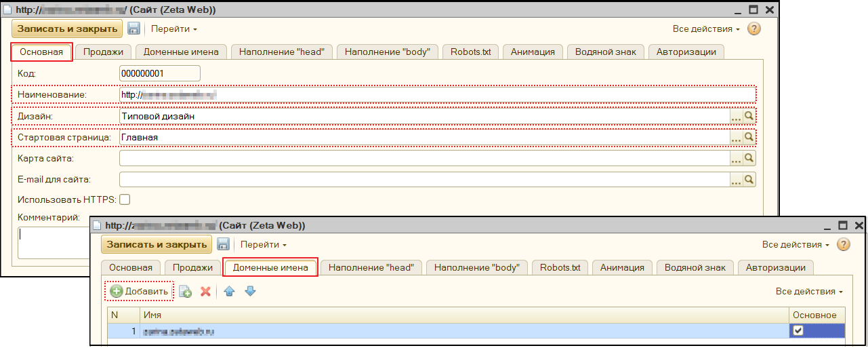Open selection ellipsis button of Дизайн field
The width and height of the screenshot is (868, 348).
click(737, 117)
